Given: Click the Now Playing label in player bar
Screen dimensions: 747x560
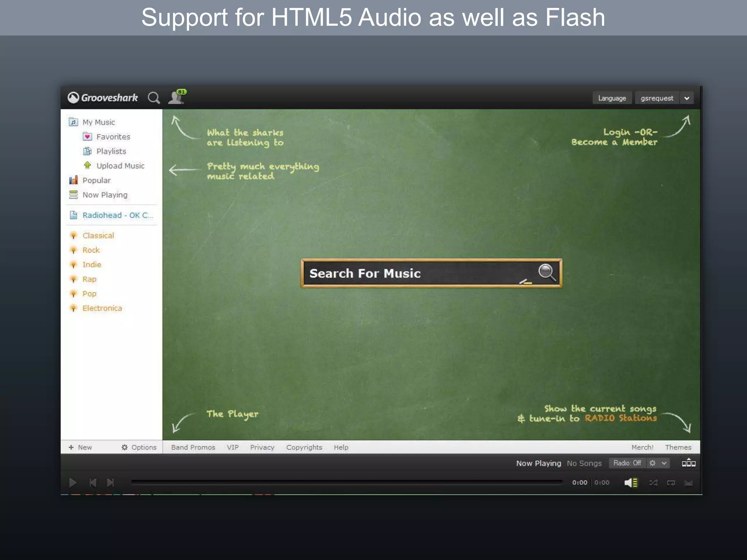Looking at the screenshot, I should pos(538,463).
